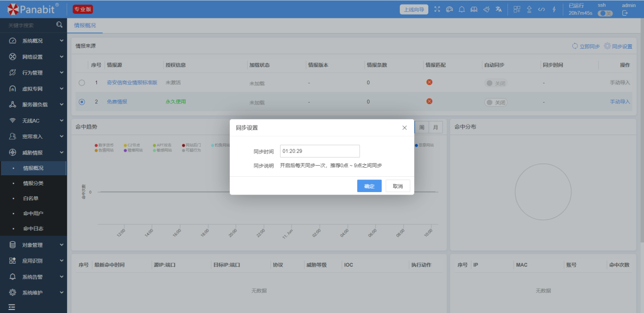Image resolution: width=644 pixels, height=313 pixels.
Task: Expand the 对象管理 sidebar menu
Action: (33, 245)
